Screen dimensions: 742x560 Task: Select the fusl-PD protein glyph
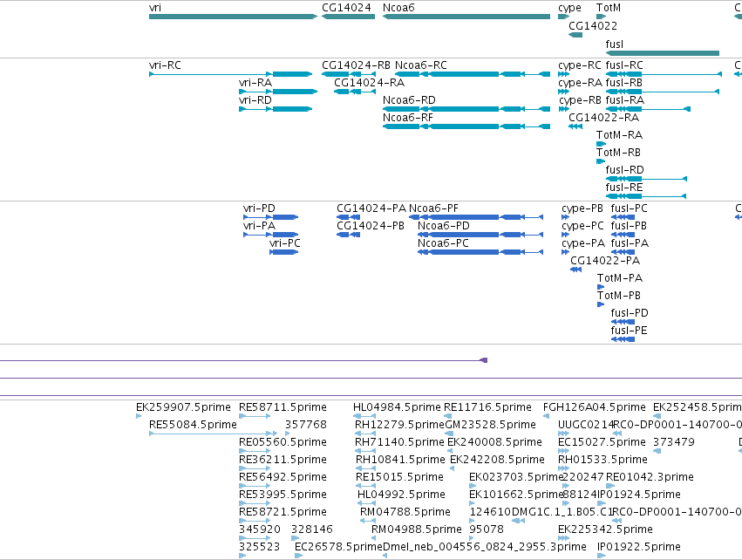[623, 322]
